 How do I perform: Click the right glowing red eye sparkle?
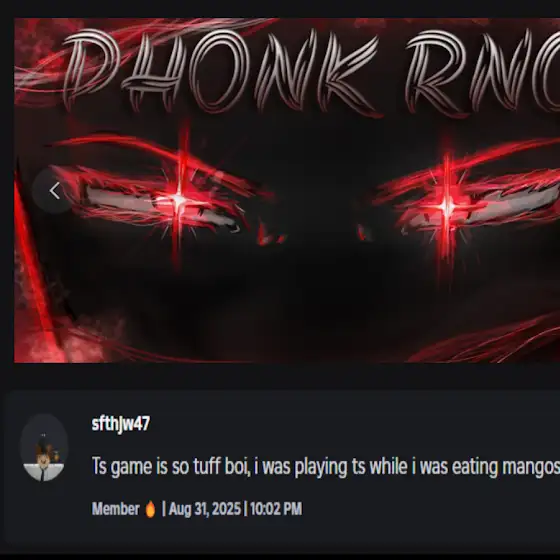pyautogui.click(x=446, y=206)
